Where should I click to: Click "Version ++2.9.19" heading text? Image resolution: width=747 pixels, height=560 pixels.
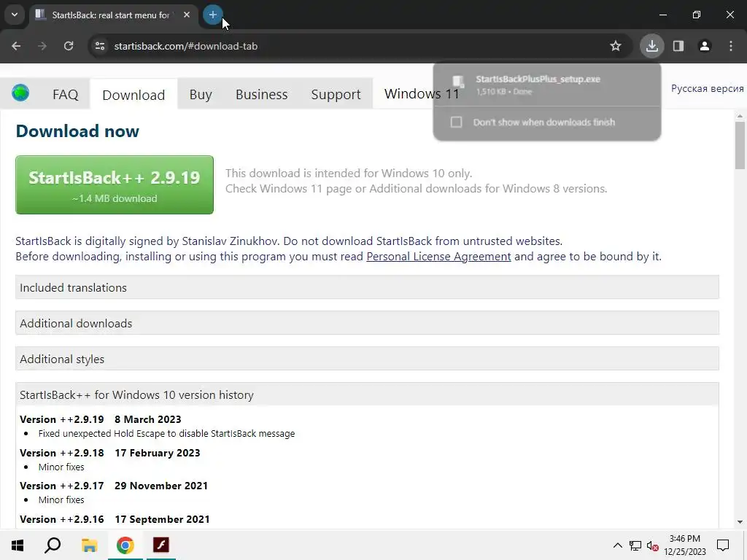coord(62,419)
